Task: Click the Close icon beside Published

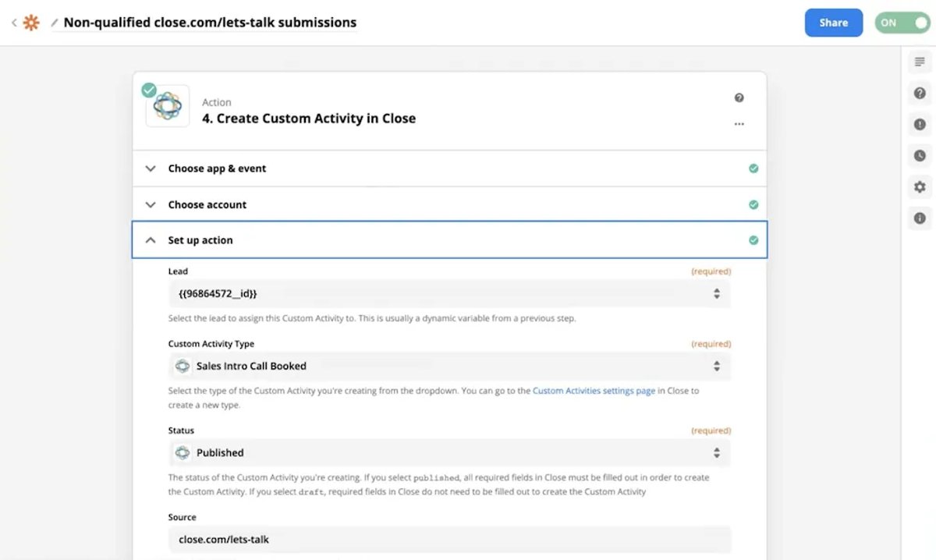Action: click(x=183, y=452)
